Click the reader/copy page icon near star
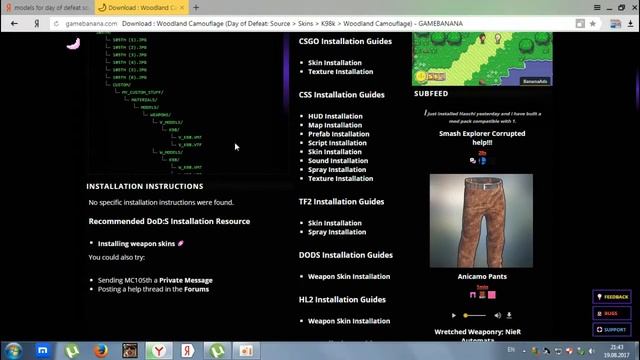Image resolution: width=640 pixels, height=360 pixels. point(580,24)
